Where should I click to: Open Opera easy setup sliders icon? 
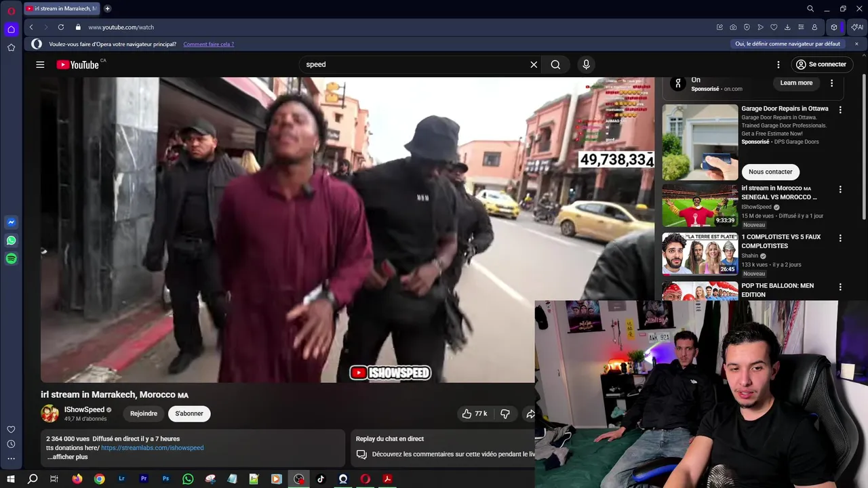pyautogui.click(x=801, y=27)
